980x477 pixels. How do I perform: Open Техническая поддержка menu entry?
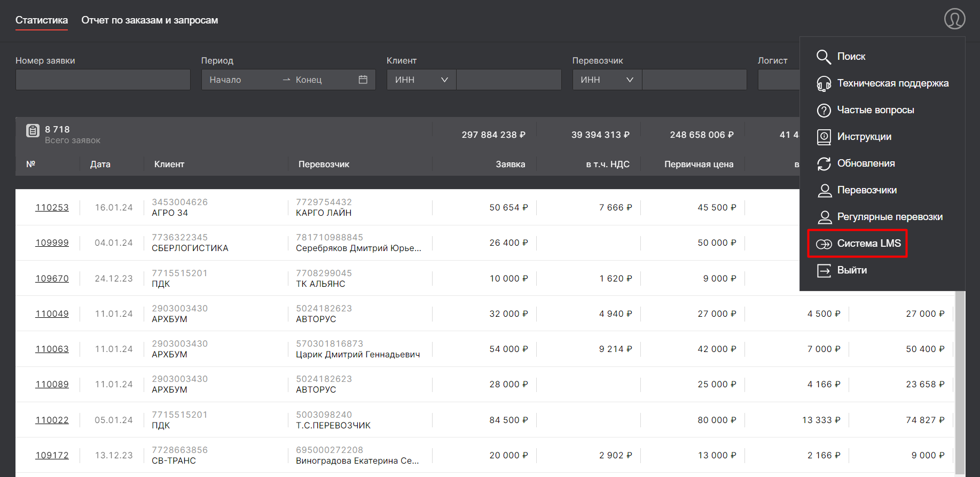(x=892, y=83)
